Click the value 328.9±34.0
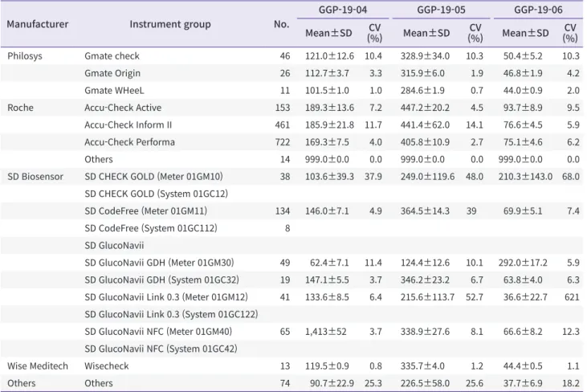The height and width of the screenshot is (392, 587). click(425, 56)
